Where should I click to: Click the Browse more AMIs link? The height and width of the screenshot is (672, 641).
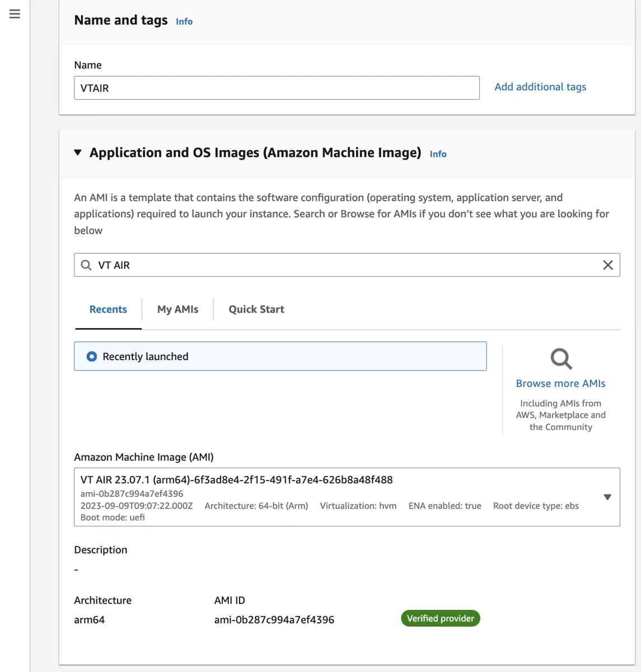coord(560,383)
